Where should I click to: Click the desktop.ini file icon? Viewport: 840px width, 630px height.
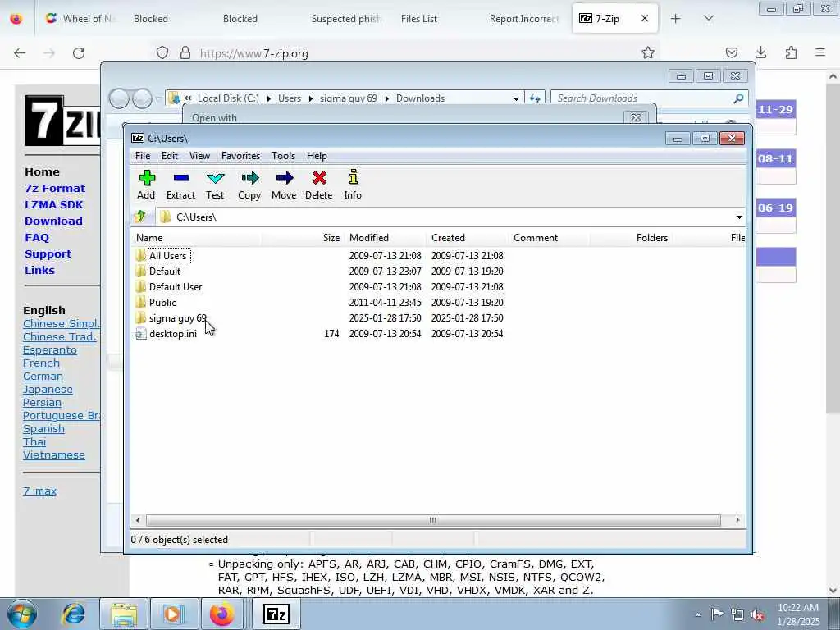pyautogui.click(x=140, y=334)
